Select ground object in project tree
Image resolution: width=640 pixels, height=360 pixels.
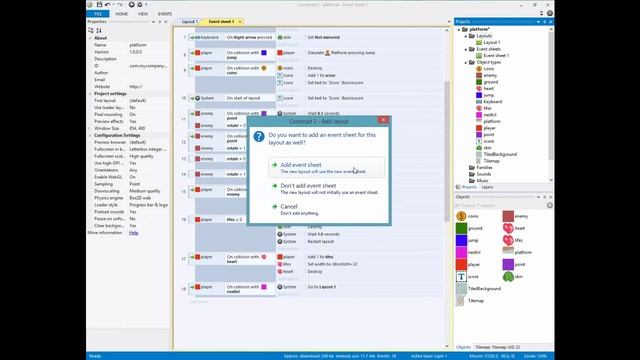[491, 82]
